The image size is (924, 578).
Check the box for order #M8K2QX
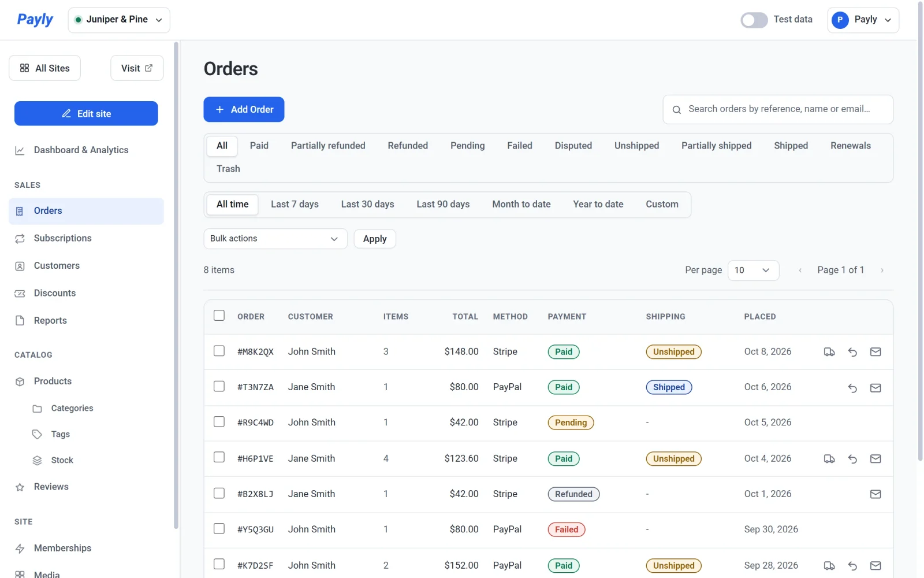pos(219,351)
